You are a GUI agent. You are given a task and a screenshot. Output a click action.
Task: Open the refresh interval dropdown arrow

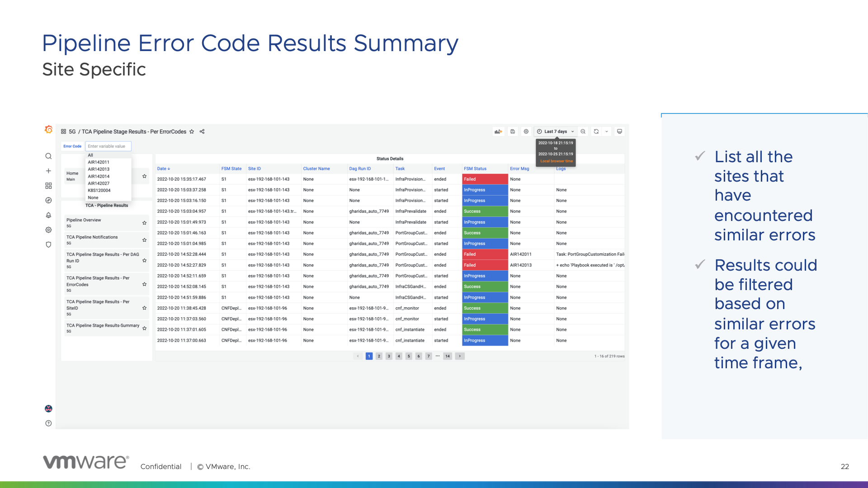pyautogui.click(x=607, y=131)
